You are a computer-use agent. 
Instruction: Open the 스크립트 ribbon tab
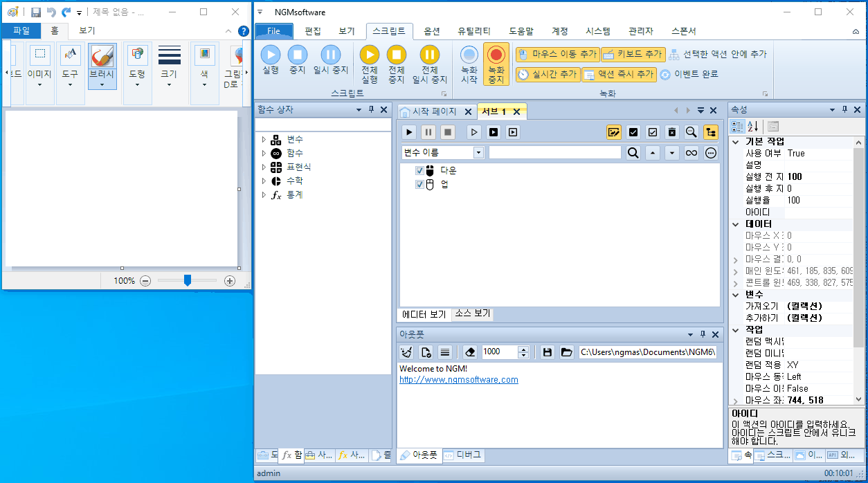(x=389, y=31)
